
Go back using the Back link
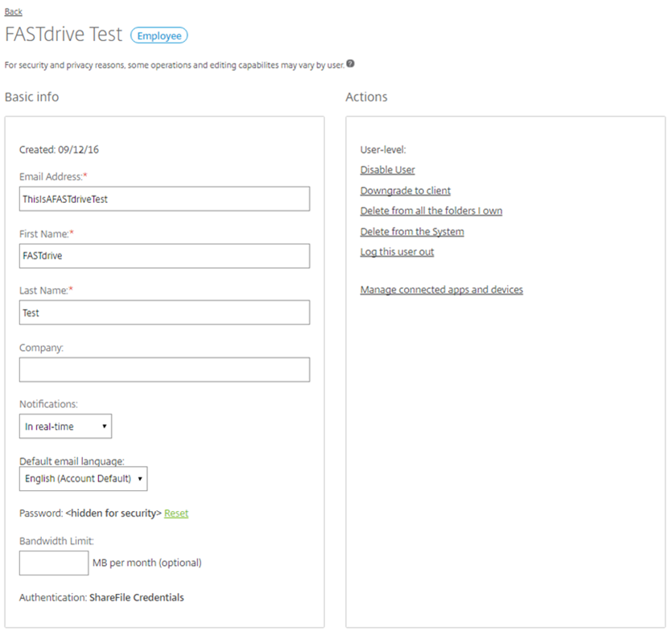pyautogui.click(x=14, y=11)
